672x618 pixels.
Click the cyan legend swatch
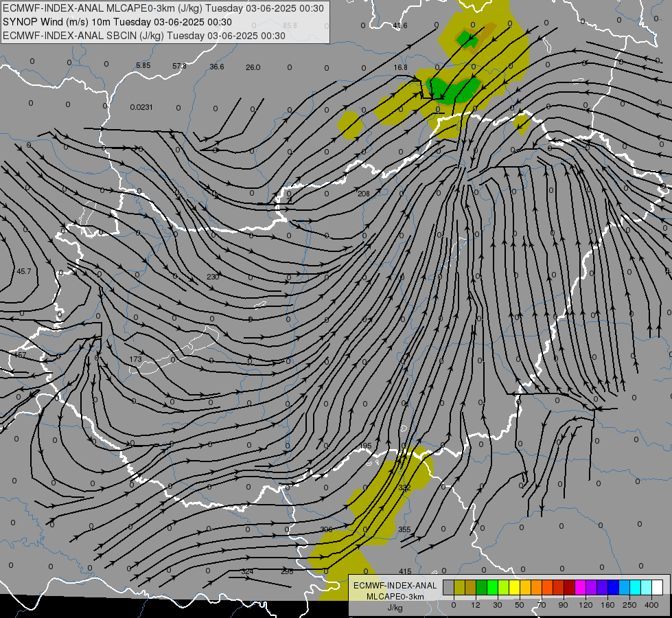(x=635, y=588)
